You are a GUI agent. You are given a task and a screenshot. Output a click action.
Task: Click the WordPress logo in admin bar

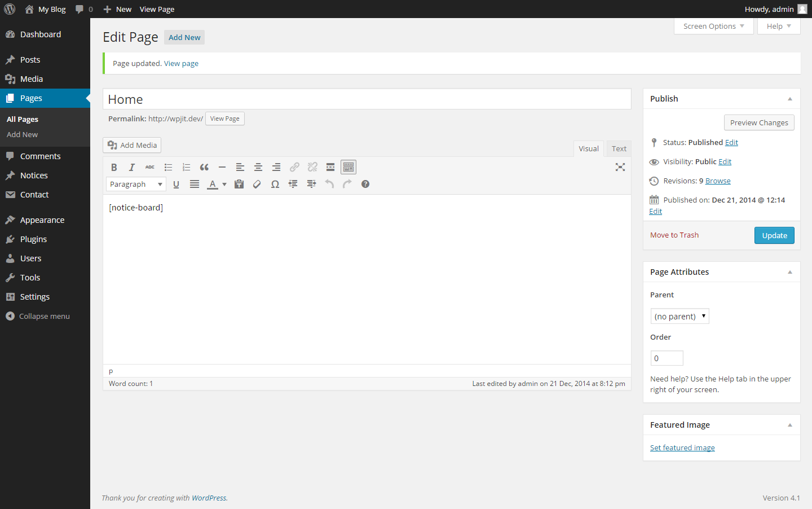10,9
